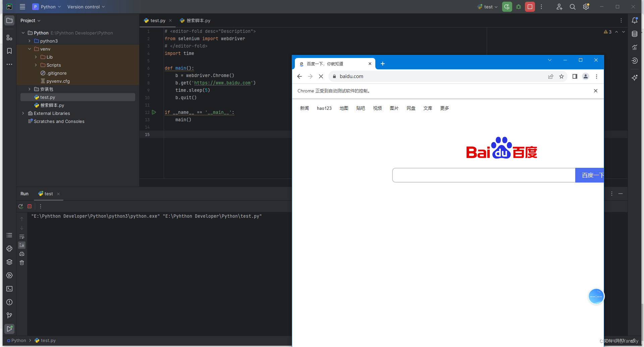This screenshot has height=347, width=644.
Task: Open the Python project dropdown
Action: [47, 7]
